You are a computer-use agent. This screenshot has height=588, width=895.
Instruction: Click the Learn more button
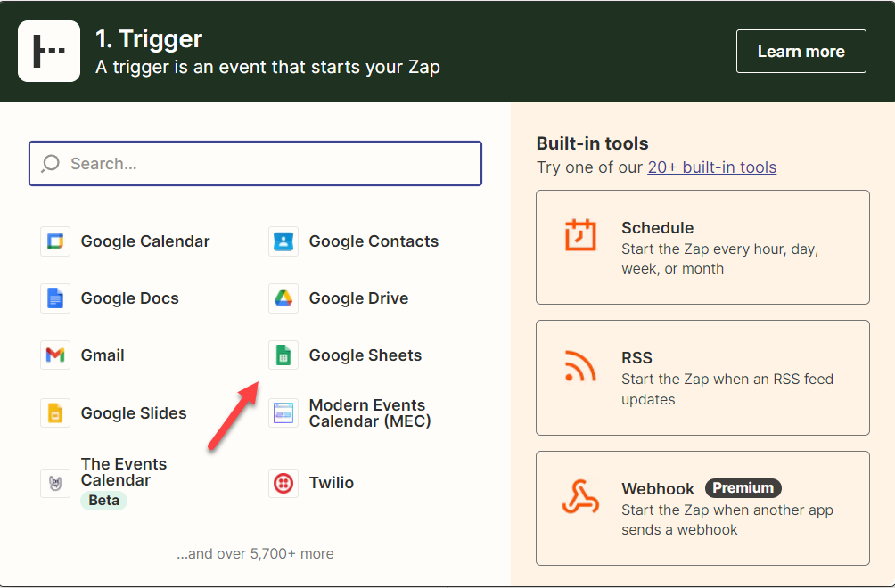[801, 52]
